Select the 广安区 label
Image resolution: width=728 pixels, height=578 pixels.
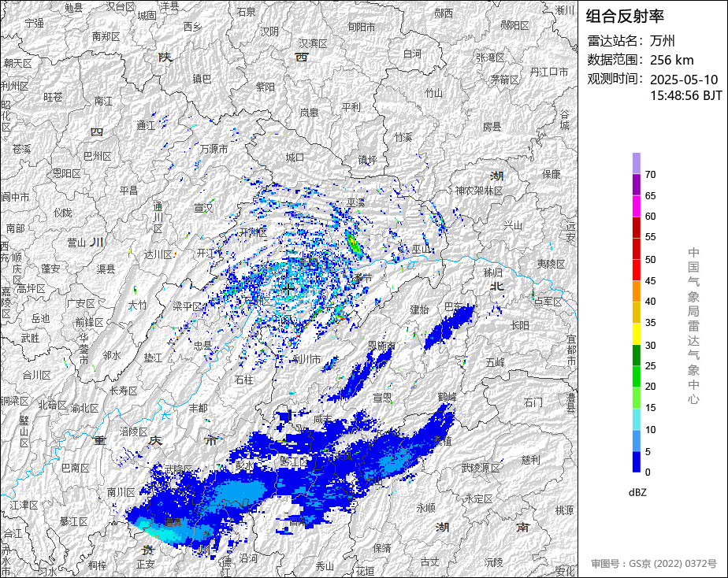pos(81,303)
